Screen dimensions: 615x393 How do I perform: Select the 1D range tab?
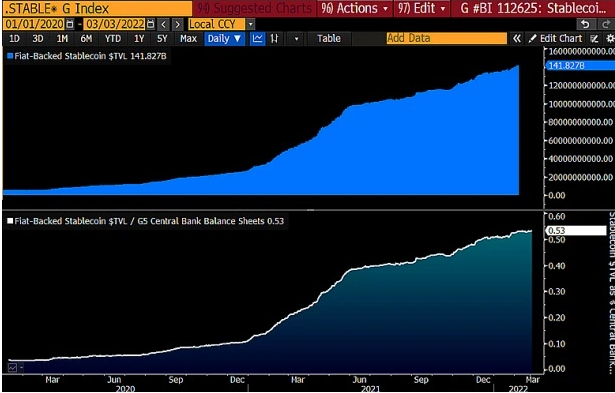[x=15, y=38]
